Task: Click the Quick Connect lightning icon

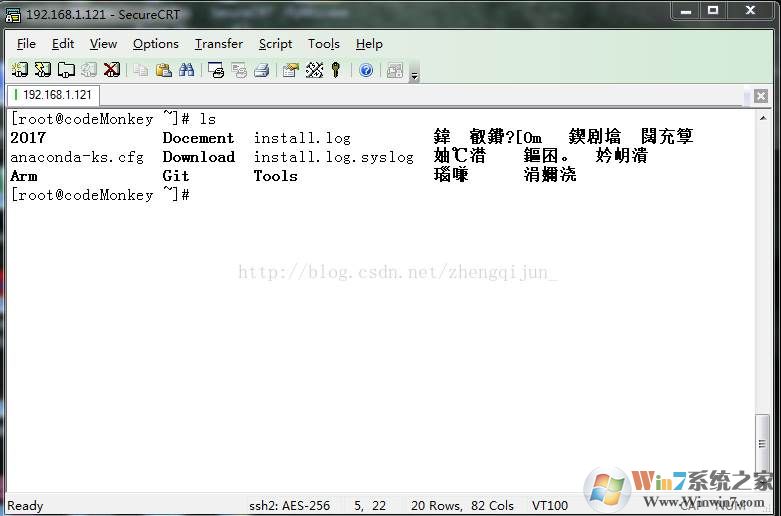Action: click(43, 70)
